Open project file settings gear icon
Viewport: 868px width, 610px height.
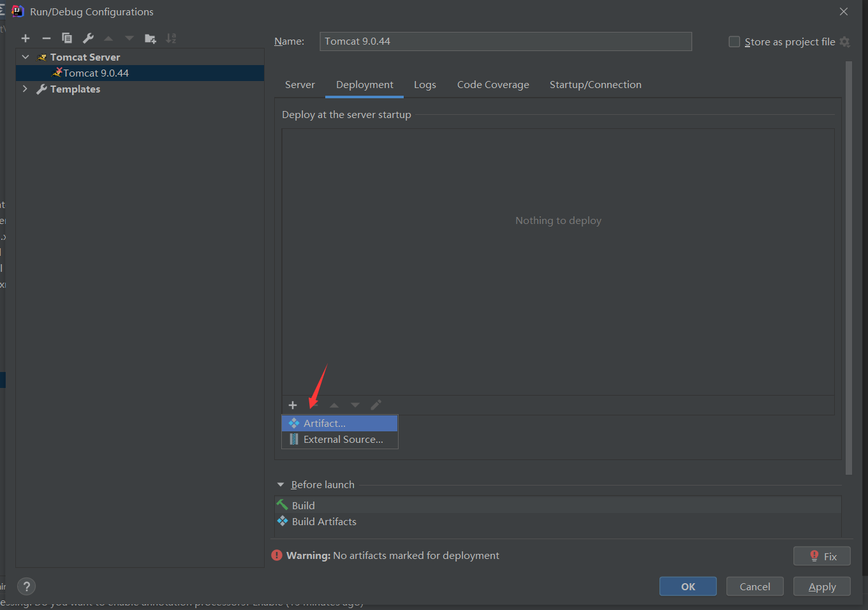845,41
